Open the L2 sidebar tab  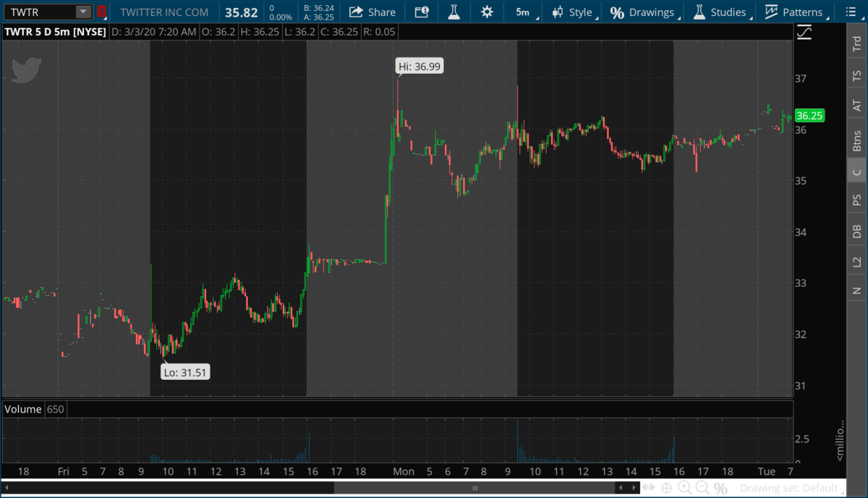pos(857,261)
